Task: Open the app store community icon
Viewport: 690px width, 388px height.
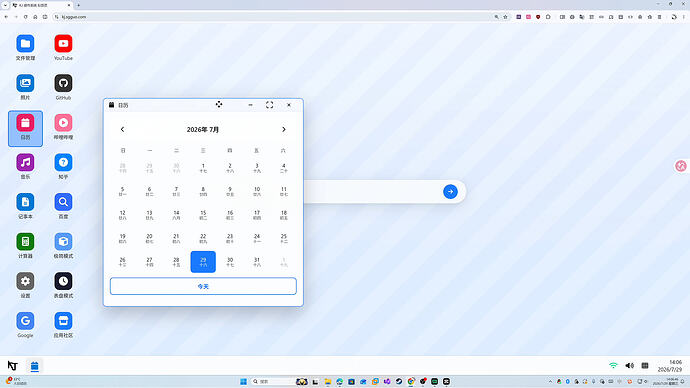Action: pyautogui.click(x=63, y=321)
